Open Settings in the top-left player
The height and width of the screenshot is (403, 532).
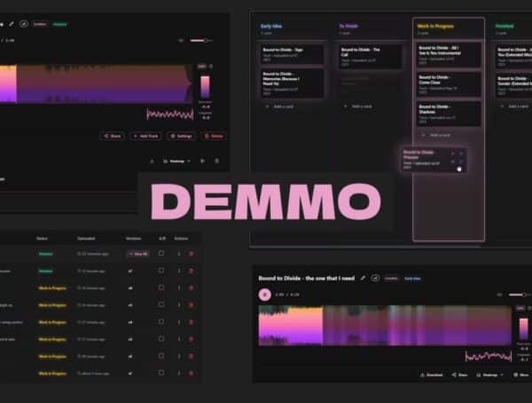pyautogui.click(x=180, y=136)
